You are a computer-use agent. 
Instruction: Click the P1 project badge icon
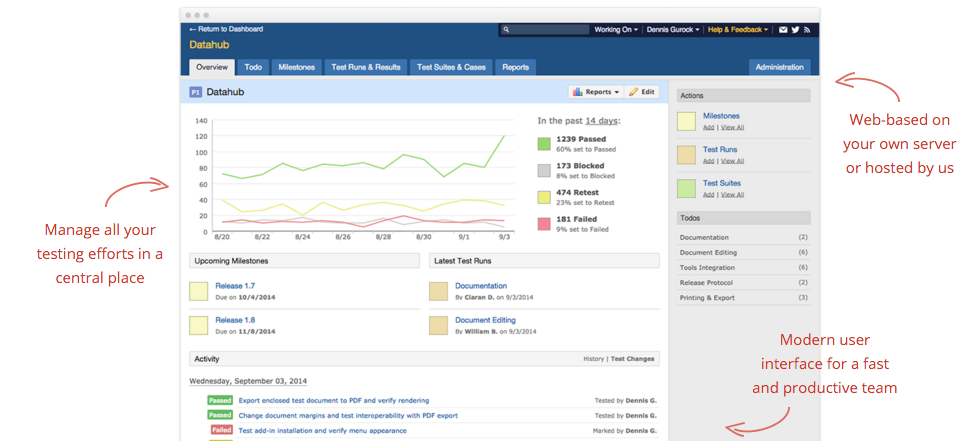pyautogui.click(x=195, y=92)
